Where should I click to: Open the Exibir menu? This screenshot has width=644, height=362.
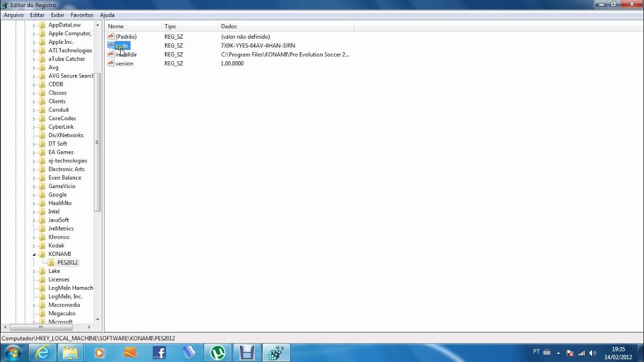pyautogui.click(x=57, y=15)
